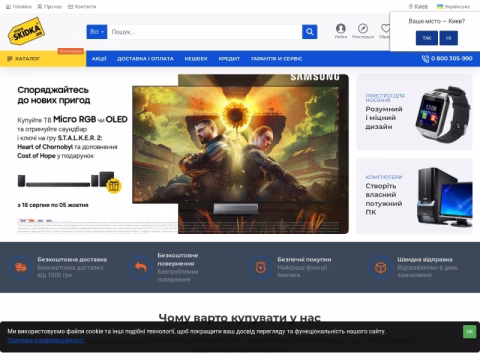Image resolution: width=480 pixels, height=360 pixels.
Task: Call the 0 800 305-990 number
Action: pyautogui.click(x=447, y=59)
